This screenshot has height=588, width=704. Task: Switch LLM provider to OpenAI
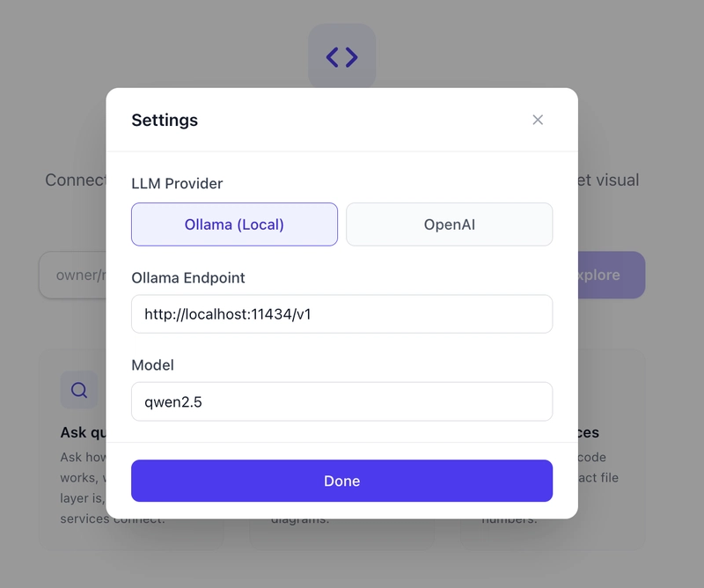coord(449,224)
